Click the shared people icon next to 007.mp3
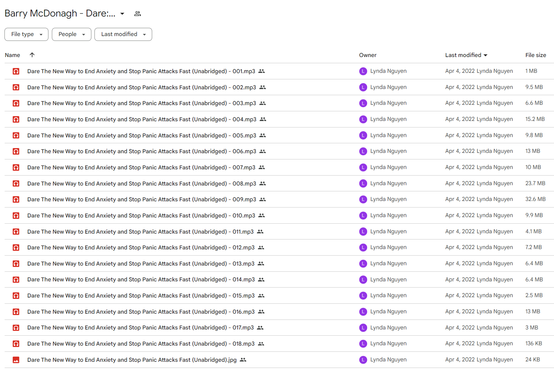The height and width of the screenshot is (392, 554). coord(262,167)
